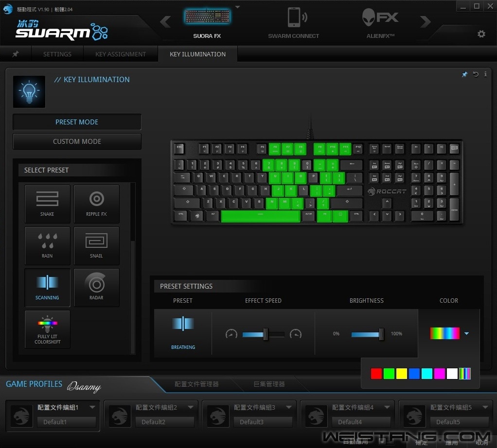The height and width of the screenshot is (448, 497).
Task: Pick the magenta color swatch
Action: coord(440,374)
